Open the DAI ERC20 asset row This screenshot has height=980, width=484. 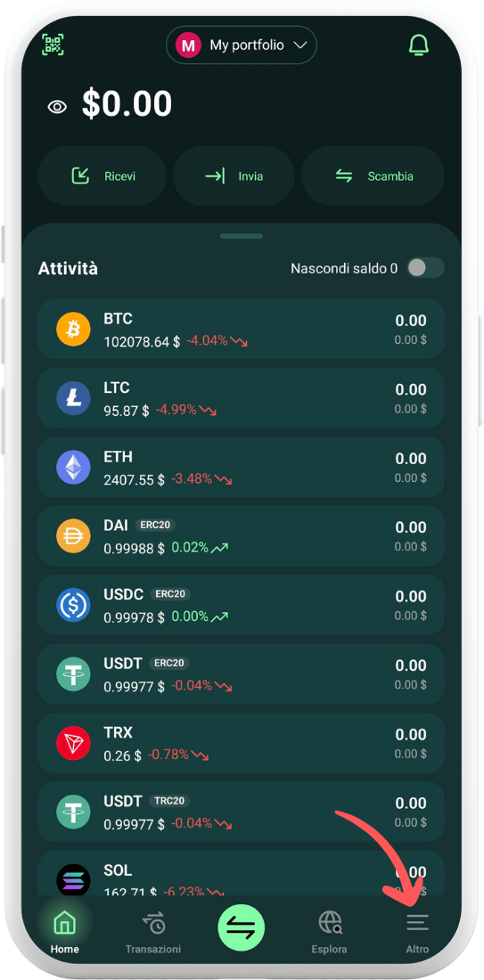click(x=242, y=536)
